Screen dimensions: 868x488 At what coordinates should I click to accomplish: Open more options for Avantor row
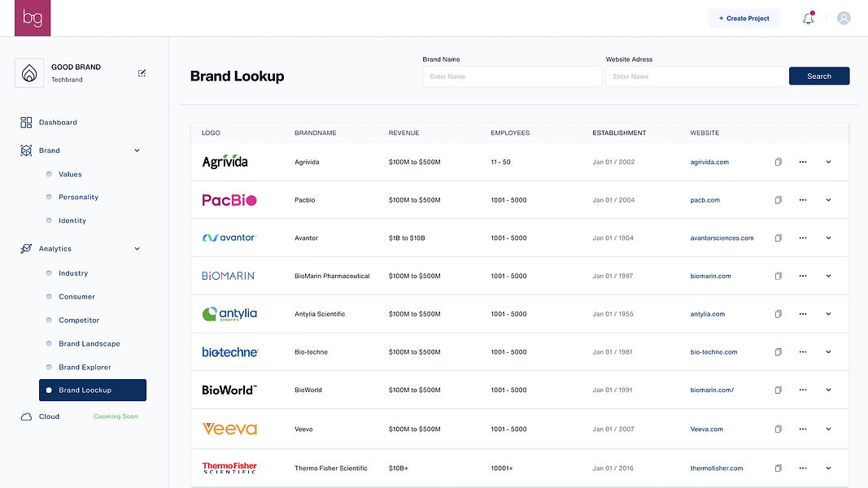803,238
